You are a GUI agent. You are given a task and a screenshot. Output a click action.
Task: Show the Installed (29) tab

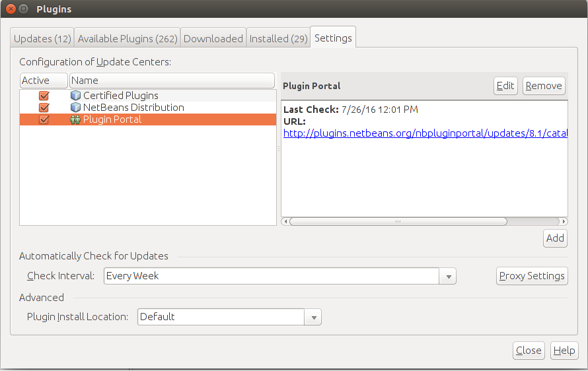click(x=278, y=38)
